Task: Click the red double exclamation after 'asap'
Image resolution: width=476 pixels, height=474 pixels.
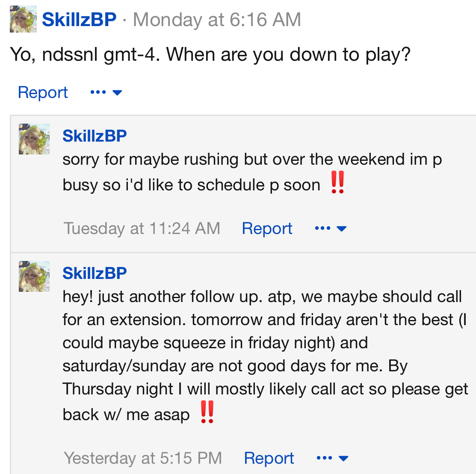Action: (x=207, y=412)
